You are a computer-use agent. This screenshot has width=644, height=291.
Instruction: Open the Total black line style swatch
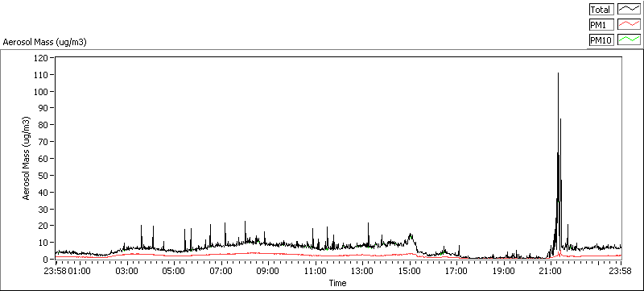click(630, 10)
